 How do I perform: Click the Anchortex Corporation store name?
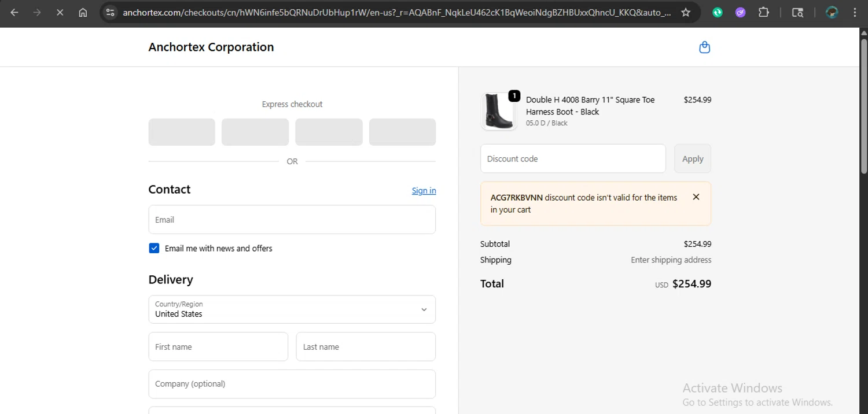click(211, 47)
